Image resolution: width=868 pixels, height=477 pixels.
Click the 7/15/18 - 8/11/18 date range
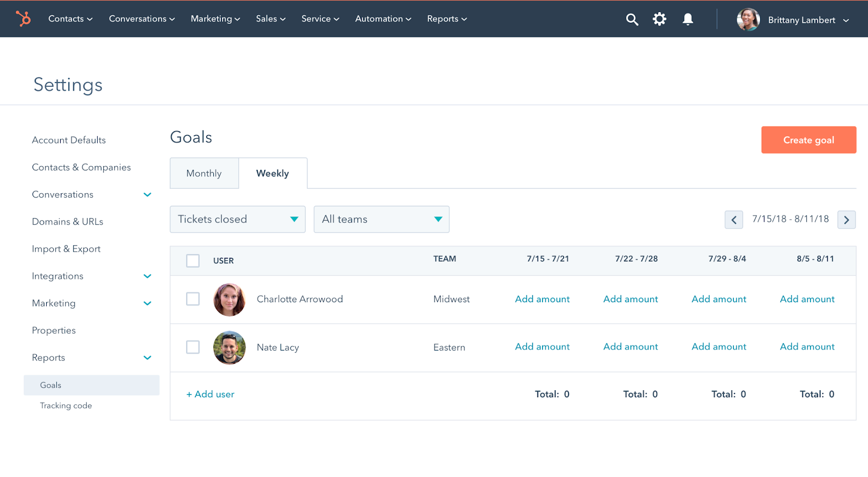pos(790,219)
